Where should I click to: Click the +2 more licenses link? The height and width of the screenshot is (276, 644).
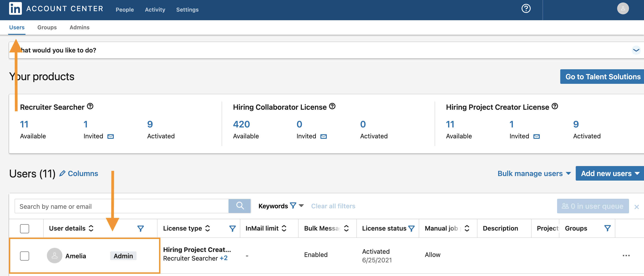click(x=224, y=258)
